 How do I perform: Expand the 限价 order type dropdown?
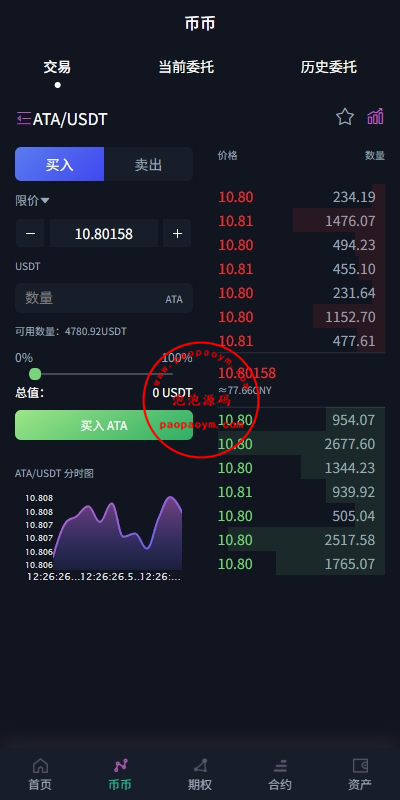tap(32, 201)
